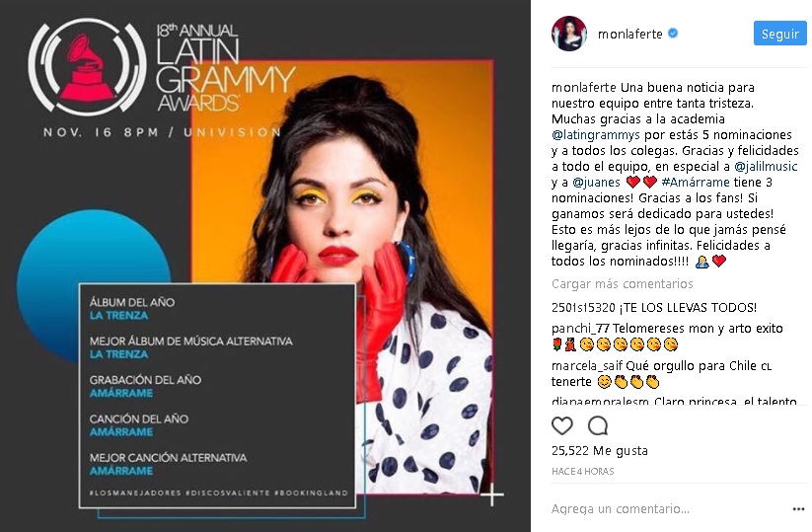This screenshot has height=532, width=812.
Task: Open comments via the speech bubble icon
Action: pyautogui.click(x=598, y=425)
